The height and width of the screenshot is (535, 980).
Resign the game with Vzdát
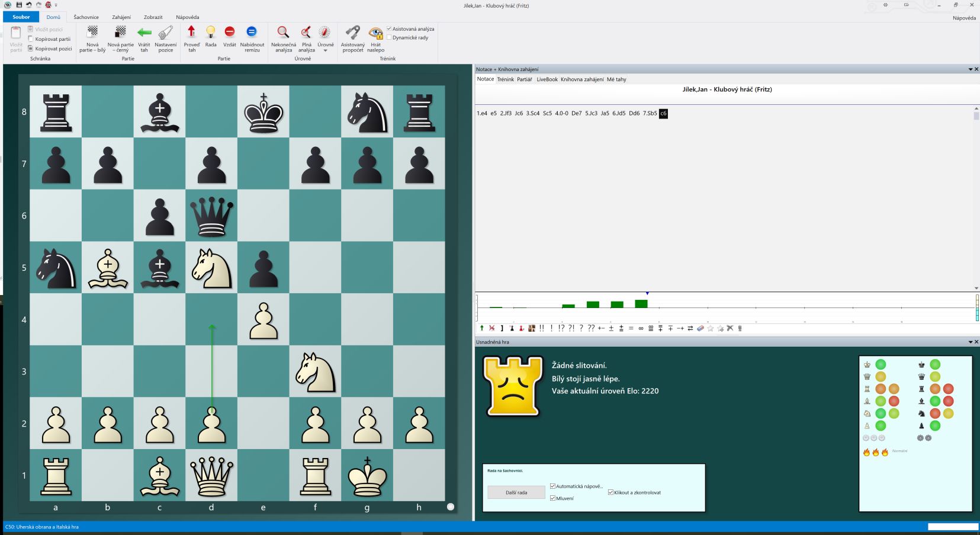[230, 37]
